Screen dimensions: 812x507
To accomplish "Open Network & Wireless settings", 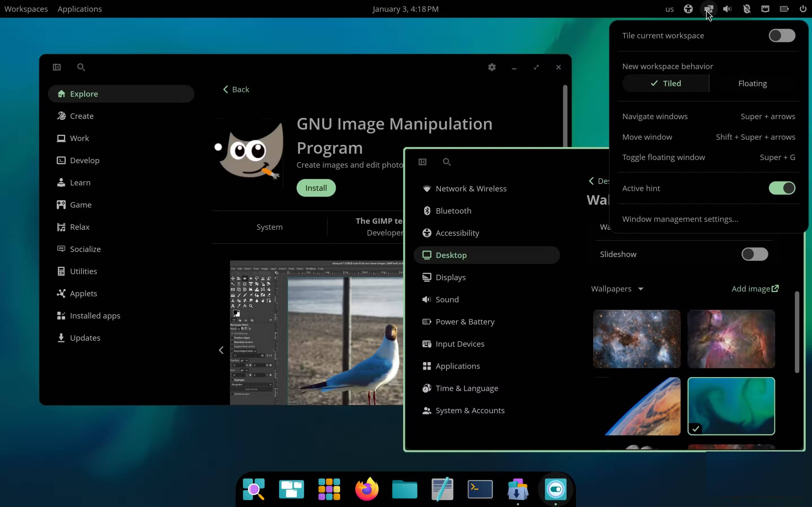I will pos(471,188).
